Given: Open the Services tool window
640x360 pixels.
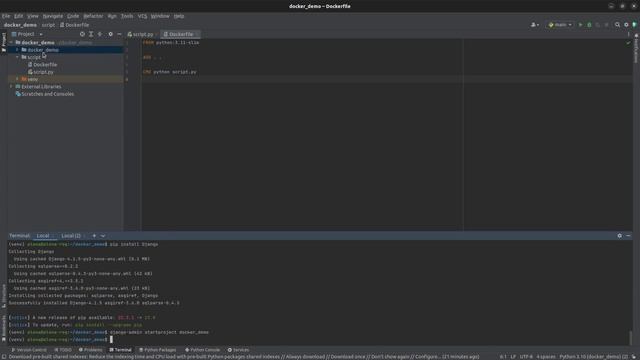Looking at the screenshot, I should click(x=238, y=350).
